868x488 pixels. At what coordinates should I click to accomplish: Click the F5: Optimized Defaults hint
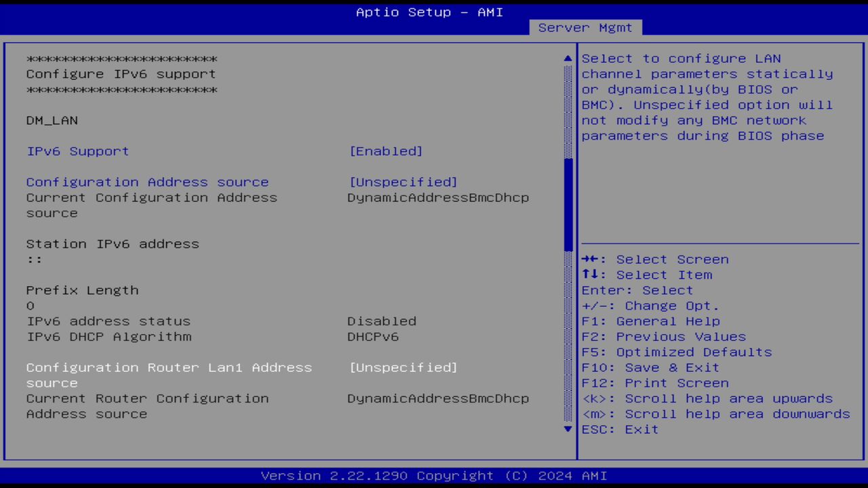(677, 352)
